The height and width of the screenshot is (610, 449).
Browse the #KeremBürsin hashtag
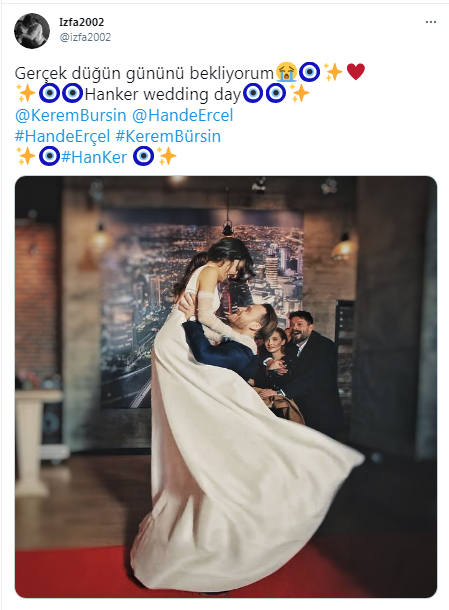coord(168,136)
